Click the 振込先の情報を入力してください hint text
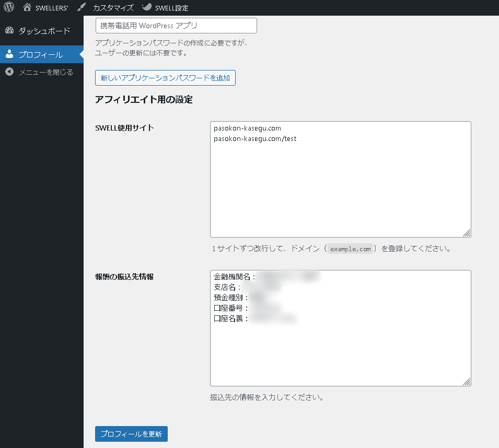The image size is (499, 448). tap(267, 397)
